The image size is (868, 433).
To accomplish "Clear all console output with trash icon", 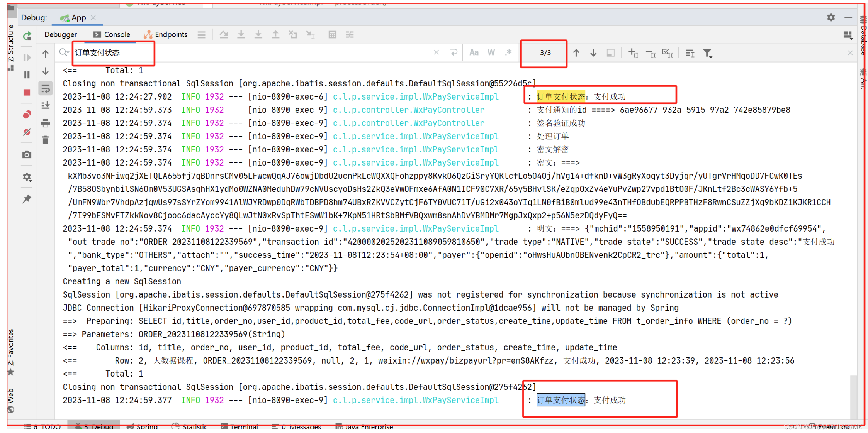I will click(46, 140).
